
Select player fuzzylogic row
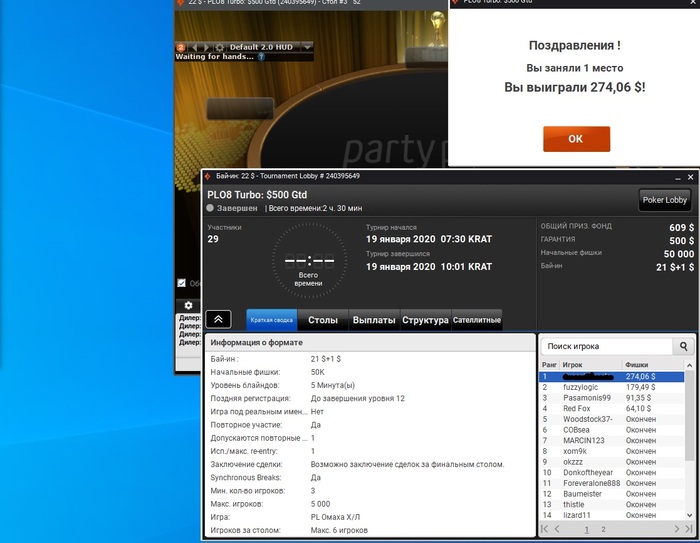pyautogui.click(x=612, y=387)
